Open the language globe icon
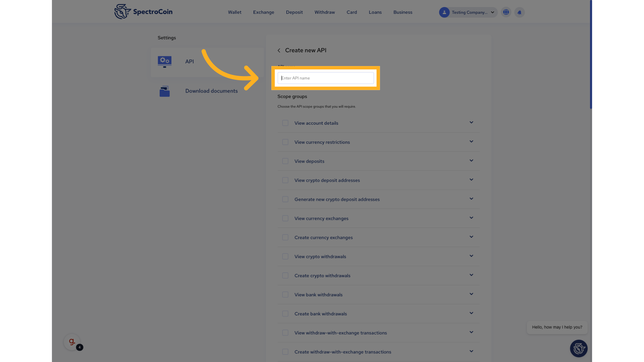644x362 pixels. tap(506, 12)
